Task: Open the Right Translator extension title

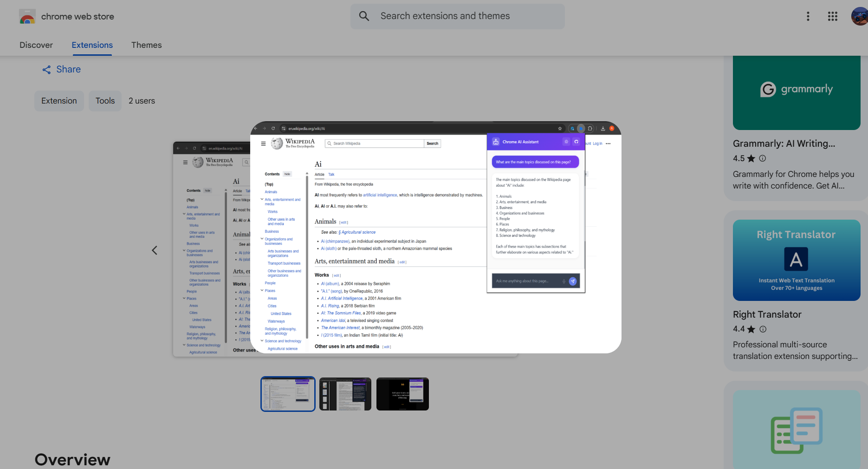Action: [x=767, y=314]
